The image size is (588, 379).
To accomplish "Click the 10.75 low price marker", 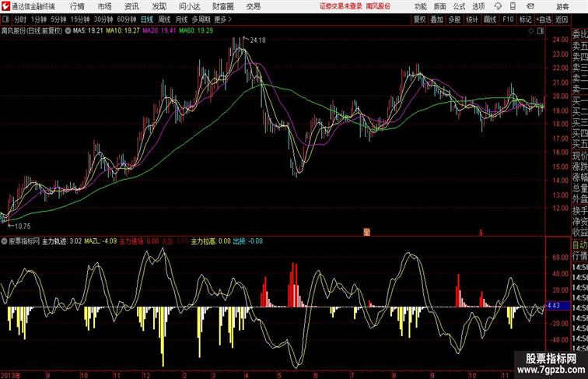I will tap(23, 226).
